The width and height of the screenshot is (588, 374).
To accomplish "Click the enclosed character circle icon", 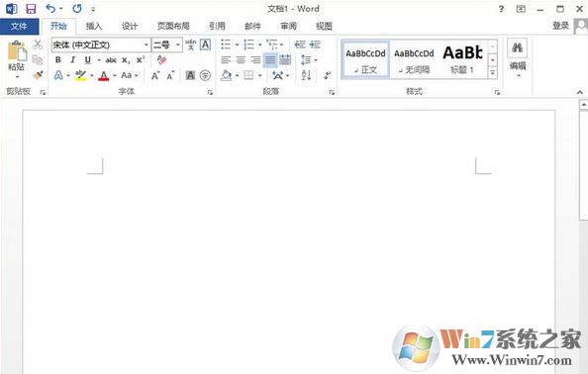I will coord(205,75).
